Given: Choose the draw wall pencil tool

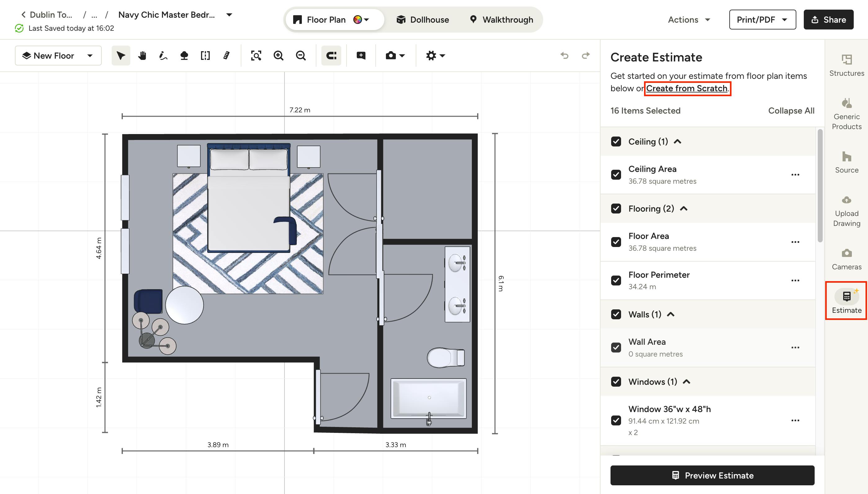Looking at the screenshot, I should (163, 56).
